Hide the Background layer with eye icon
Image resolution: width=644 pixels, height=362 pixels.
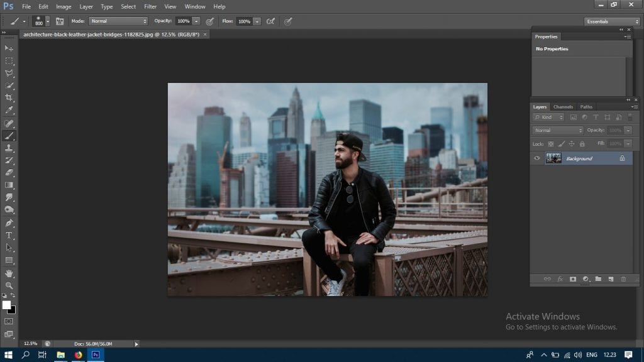[x=536, y=158]
